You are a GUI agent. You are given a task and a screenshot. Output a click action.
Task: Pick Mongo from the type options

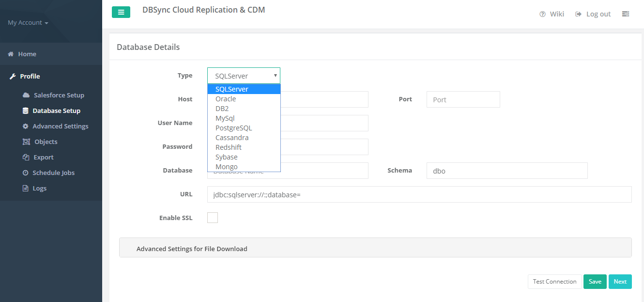[x=226, y=167]
